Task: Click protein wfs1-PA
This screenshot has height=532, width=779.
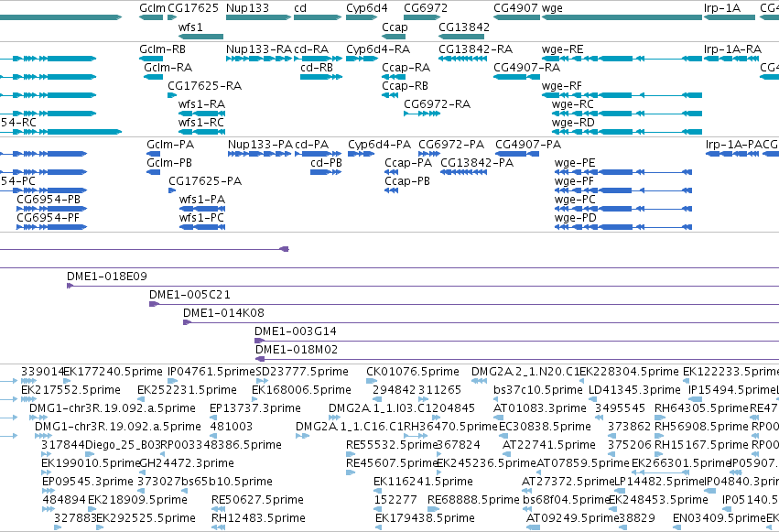Action: point(202,209)
